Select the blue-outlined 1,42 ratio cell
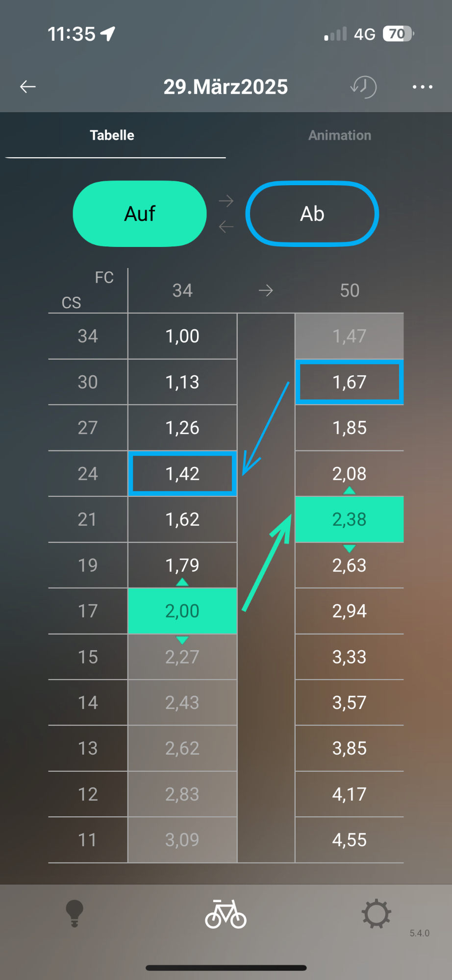The height and width of the screenshot is (980, 452). tap(182, 474)
